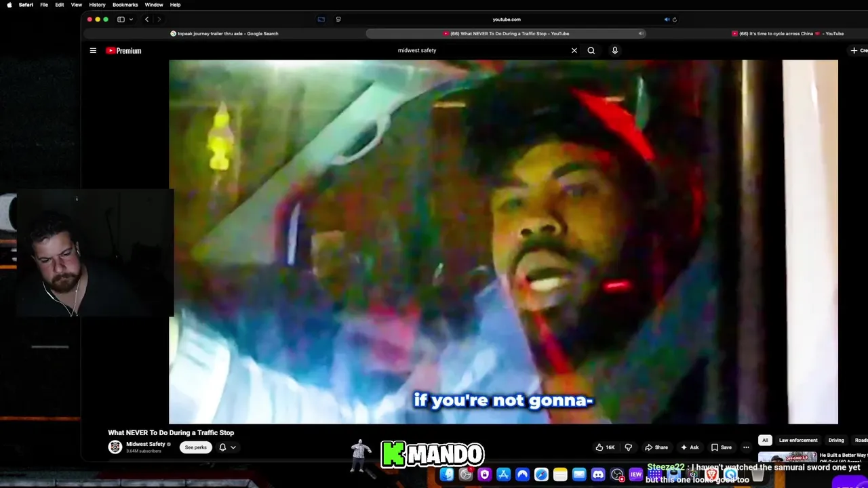Expand the Safari tab group dropdown arrow
Viewport: 868px width, 488px height.
[x=131, y=20]
